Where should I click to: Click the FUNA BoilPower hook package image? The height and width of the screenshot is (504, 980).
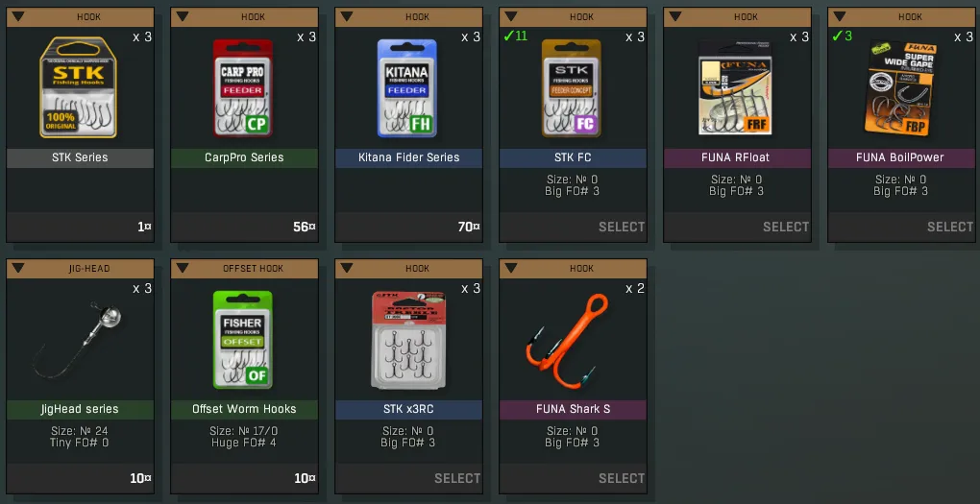pos(900,88)
